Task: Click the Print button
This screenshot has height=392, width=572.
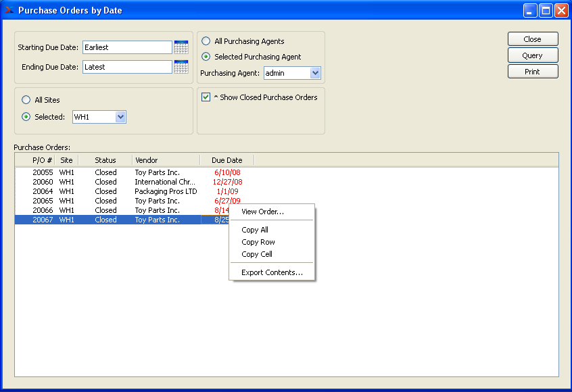Action: coord(533,72)
